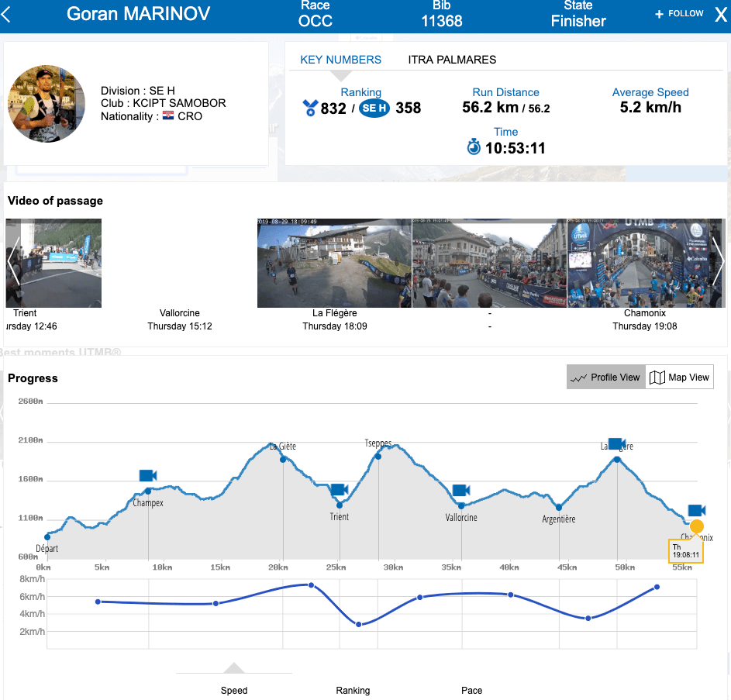The height and width of the screenshot is (700, 731).
Task: Close the runner panel with X
Action: (720, 15)
